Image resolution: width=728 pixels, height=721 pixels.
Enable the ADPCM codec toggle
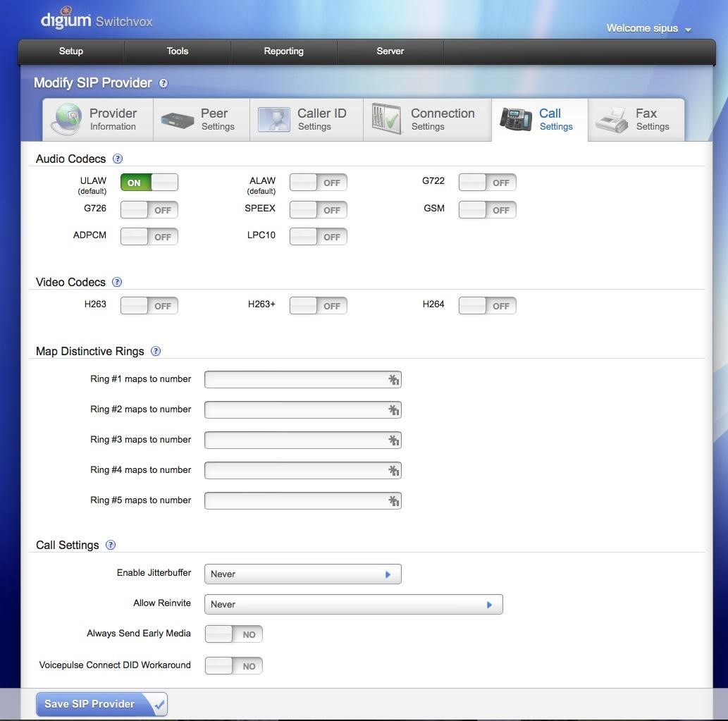point(149,237)
